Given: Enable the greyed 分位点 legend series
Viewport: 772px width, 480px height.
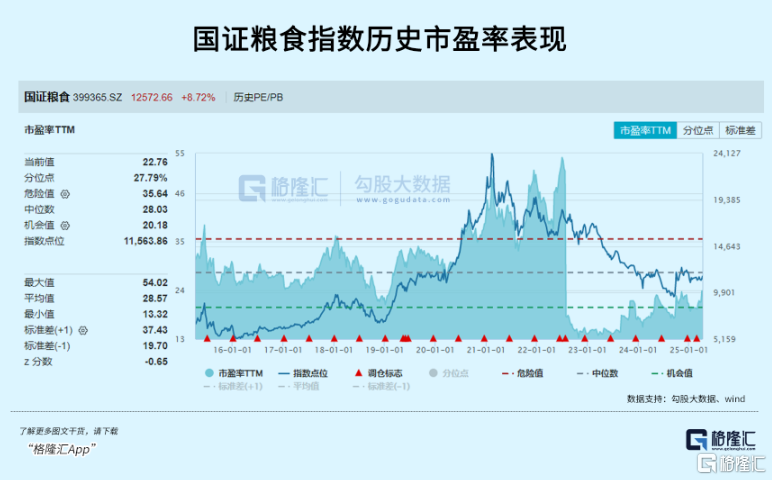Looking at the screenshot, I should click(x=449, y=373).
